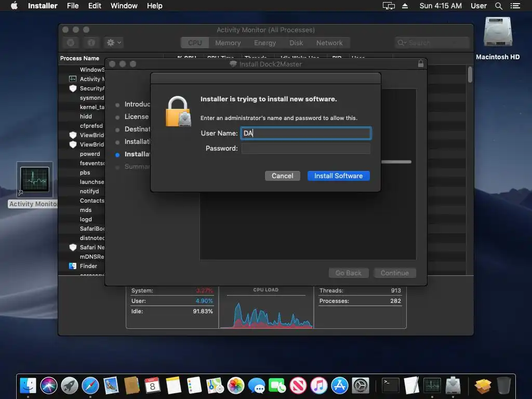Click Activity Monitor search field

(x=432, y=43)
